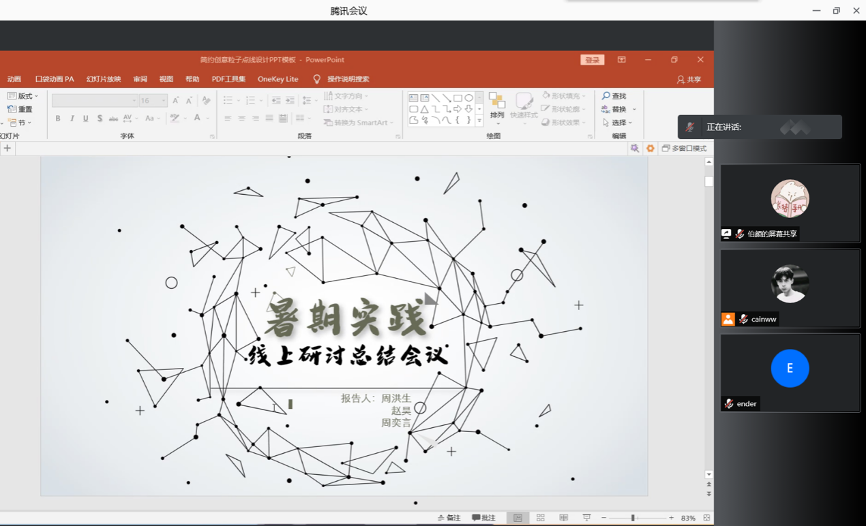Select the cainww participant video tile
The width and height of the screenshot is (866, 527).
[x=789, y=288]
